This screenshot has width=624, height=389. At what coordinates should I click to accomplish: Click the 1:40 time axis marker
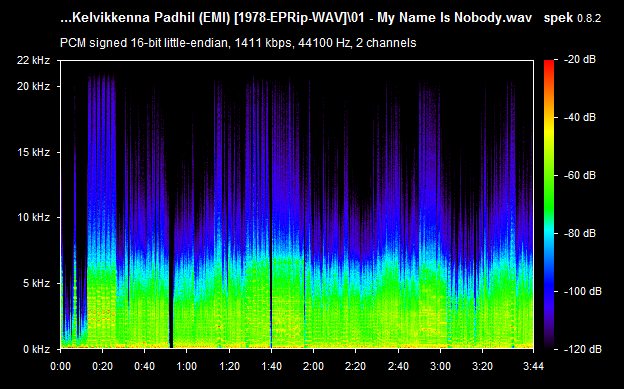271,366
